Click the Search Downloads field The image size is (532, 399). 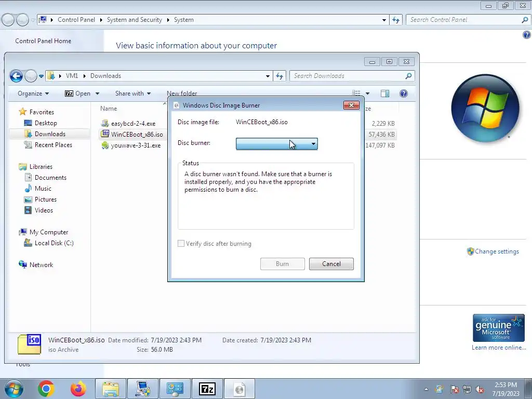click(x=349, y=76)
